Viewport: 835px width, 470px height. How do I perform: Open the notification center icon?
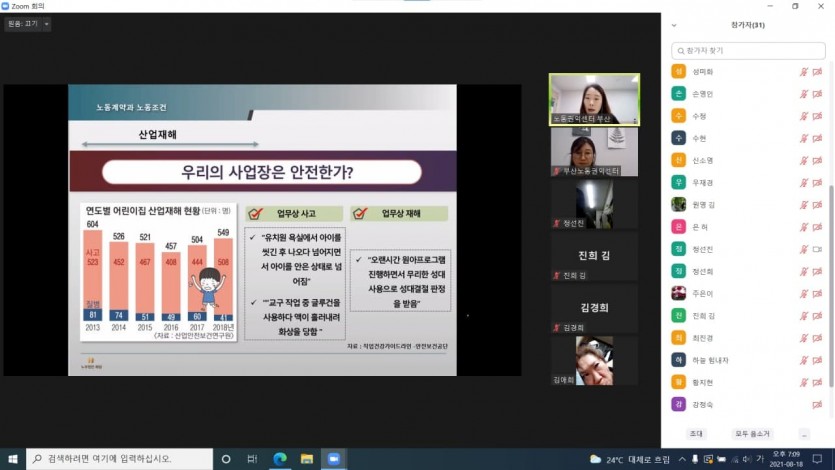817,459
